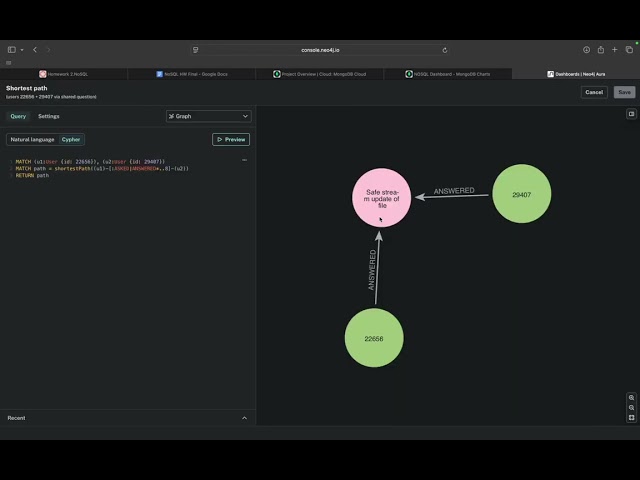Click the Safari address bar
This screenshot has height=480, width=640.
[x=320, y=49]
